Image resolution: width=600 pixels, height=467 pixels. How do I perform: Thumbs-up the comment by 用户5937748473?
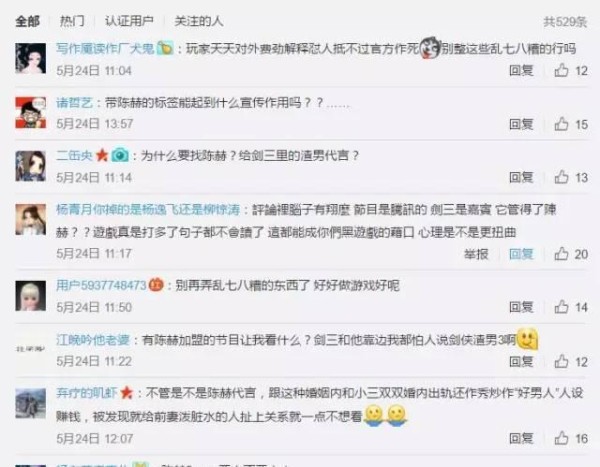click(561, 307)
